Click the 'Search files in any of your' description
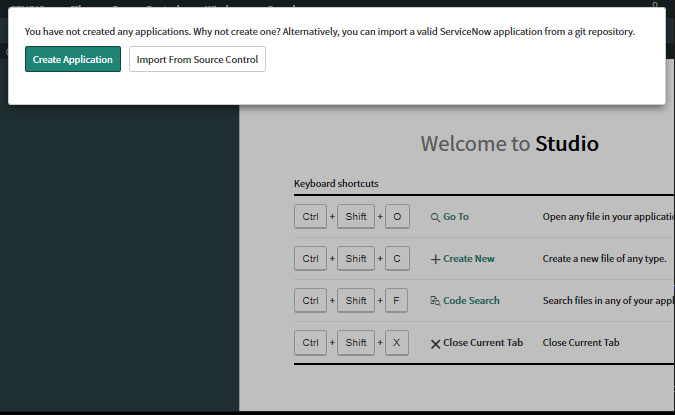 pos(608,300)
